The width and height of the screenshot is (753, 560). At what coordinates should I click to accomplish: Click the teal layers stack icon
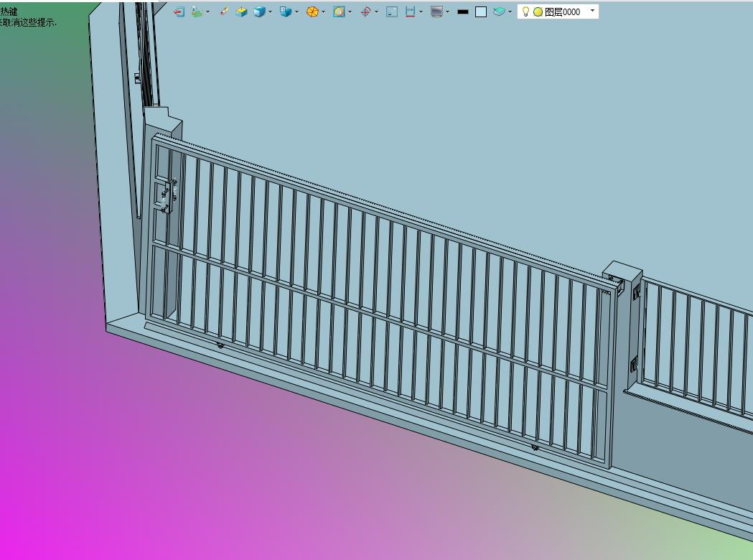(499, 11)
